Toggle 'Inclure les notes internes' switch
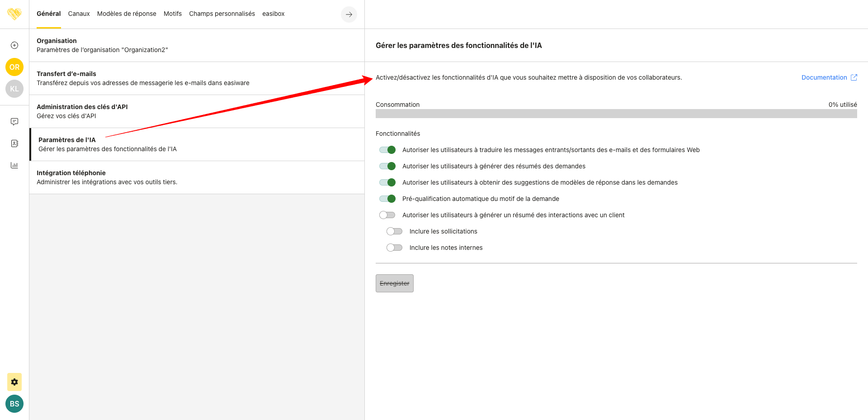This screenshot has width=868, height=420. [394, 248]
